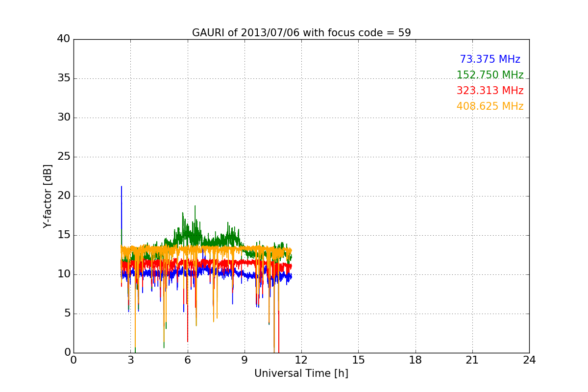
Task: Select the blue 73.375 MHz legend label
Action: point(490,59)
